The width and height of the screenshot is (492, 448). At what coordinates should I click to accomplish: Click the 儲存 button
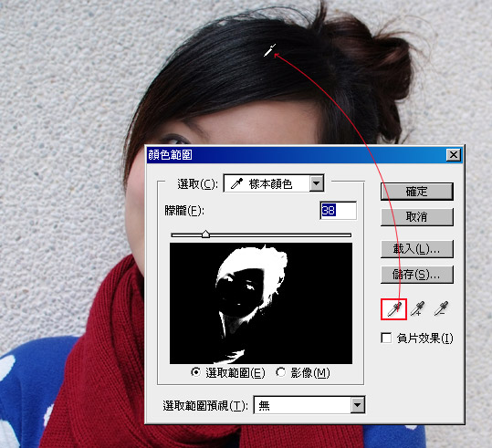(417, 275)
